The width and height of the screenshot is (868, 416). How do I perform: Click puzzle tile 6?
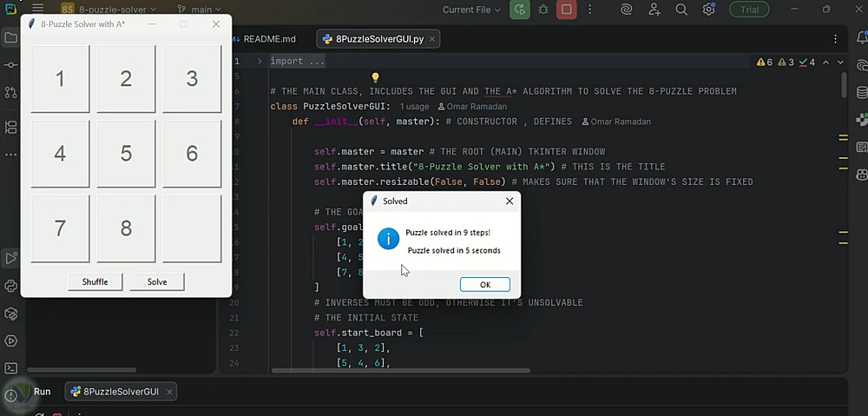pos(192,154)
